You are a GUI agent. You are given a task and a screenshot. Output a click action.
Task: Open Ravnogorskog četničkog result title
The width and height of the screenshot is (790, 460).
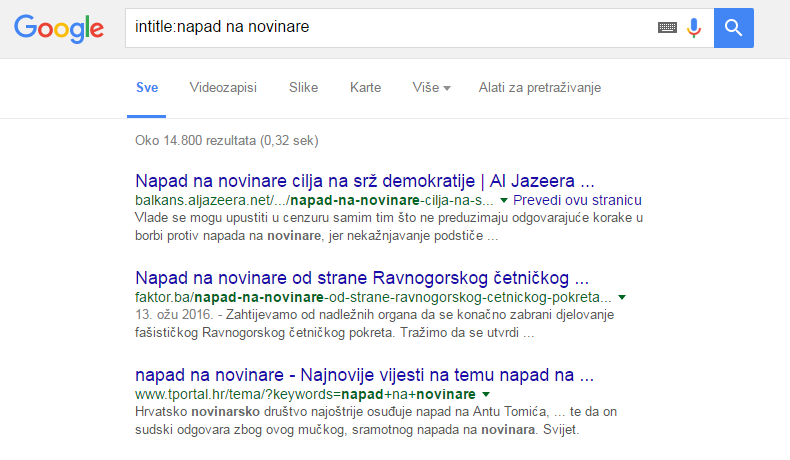362,278
